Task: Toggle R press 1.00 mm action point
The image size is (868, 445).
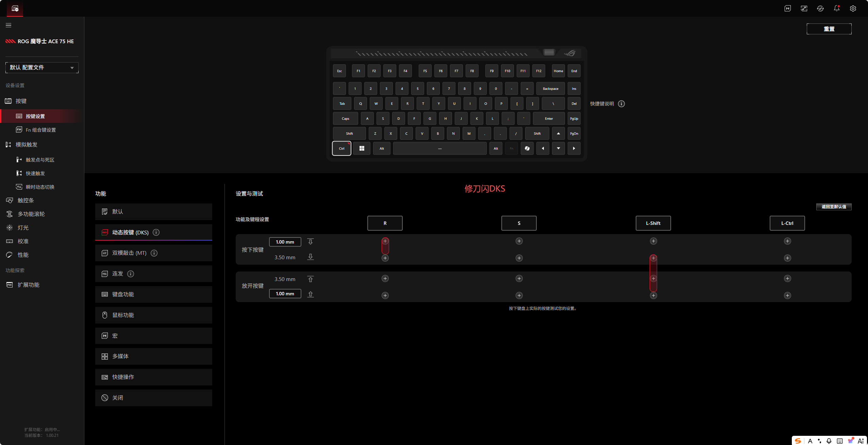Action: tap(385, 241)
